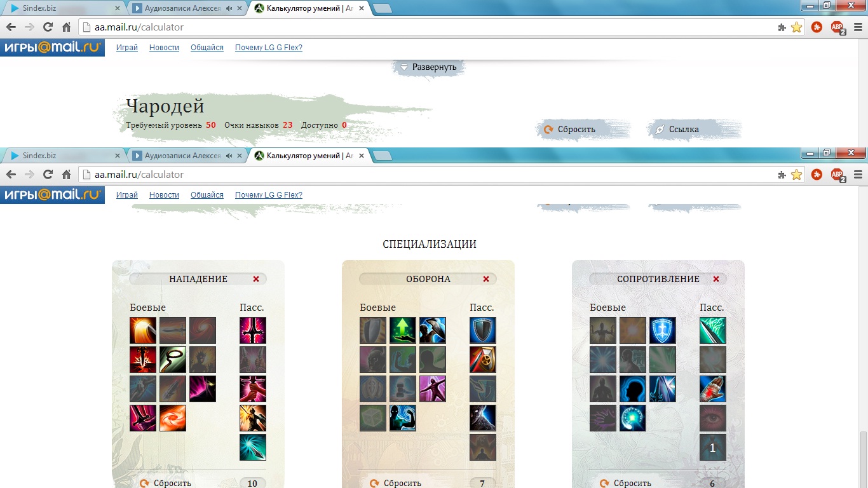The height and width of the screenshot is (488, 868).
Task: Select the cyan glowing orb skill in Сопротивление
Action: coord(633,418)
